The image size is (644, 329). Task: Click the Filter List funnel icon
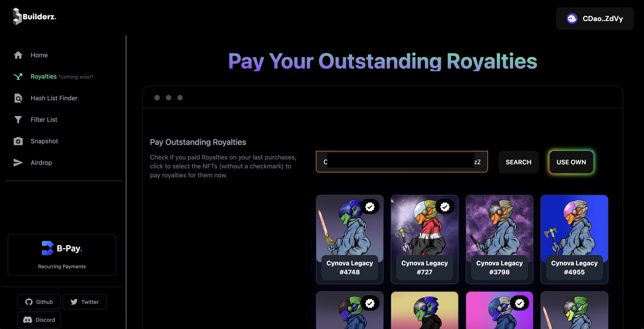click(x=18, y=120)
